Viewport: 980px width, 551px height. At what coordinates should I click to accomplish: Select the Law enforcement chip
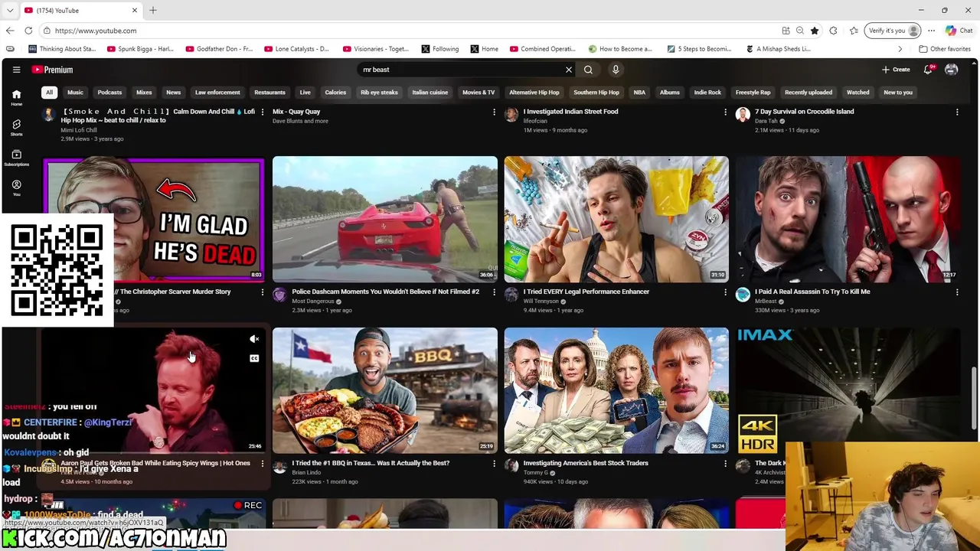tap(217, 93)
